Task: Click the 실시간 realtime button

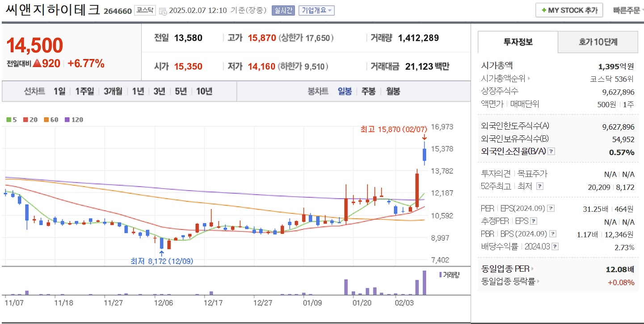Action: [x=283, y=11]
